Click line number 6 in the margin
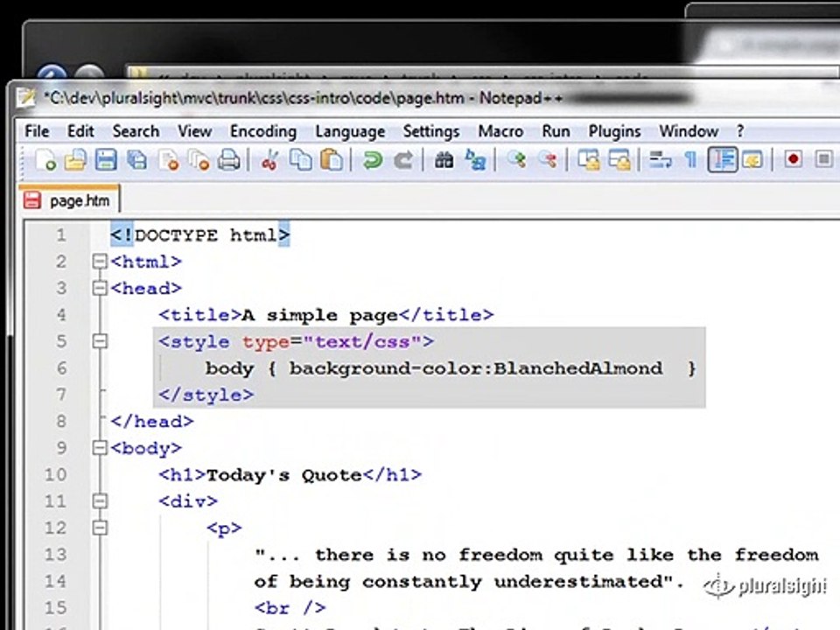Viewport: 840px width, 630px height. point(61,368)
